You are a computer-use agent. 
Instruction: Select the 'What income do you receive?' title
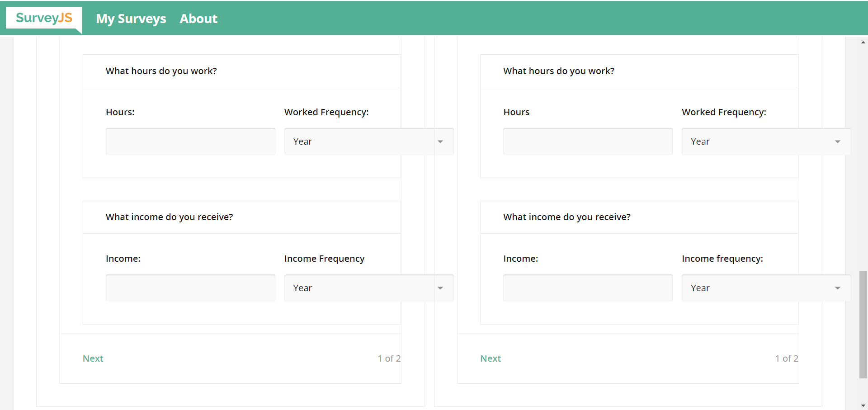click(169, 217)
